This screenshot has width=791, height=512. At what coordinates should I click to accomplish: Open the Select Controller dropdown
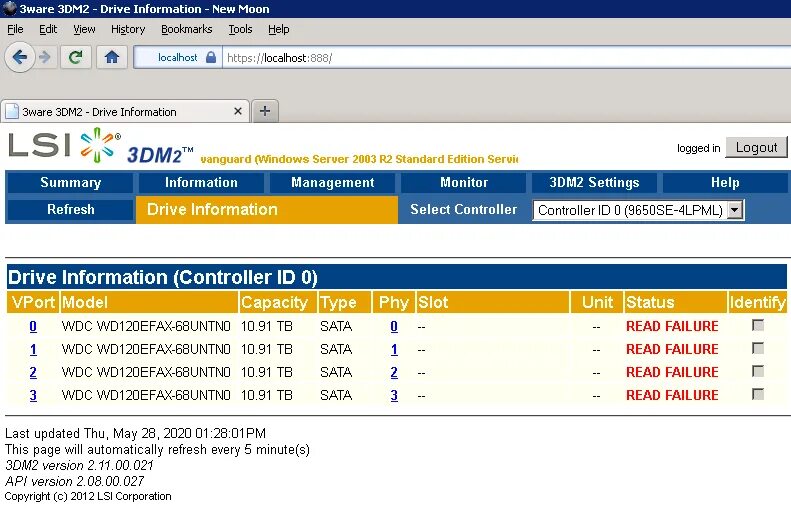tap(638, 210)
